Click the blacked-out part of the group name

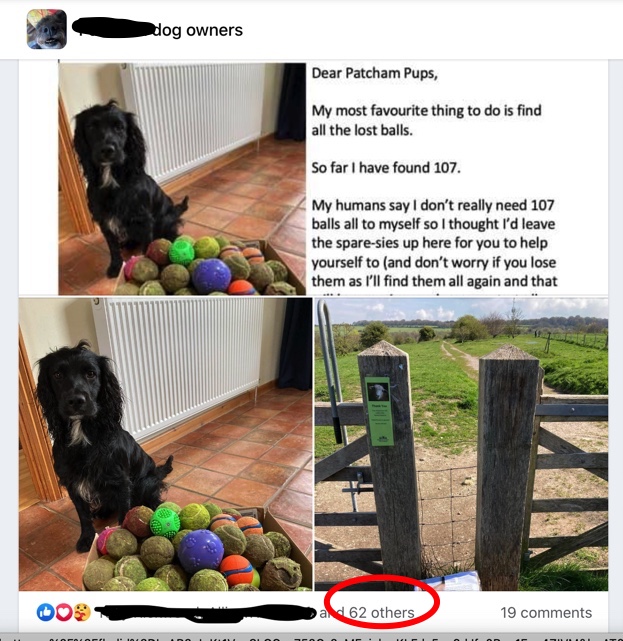113,28
